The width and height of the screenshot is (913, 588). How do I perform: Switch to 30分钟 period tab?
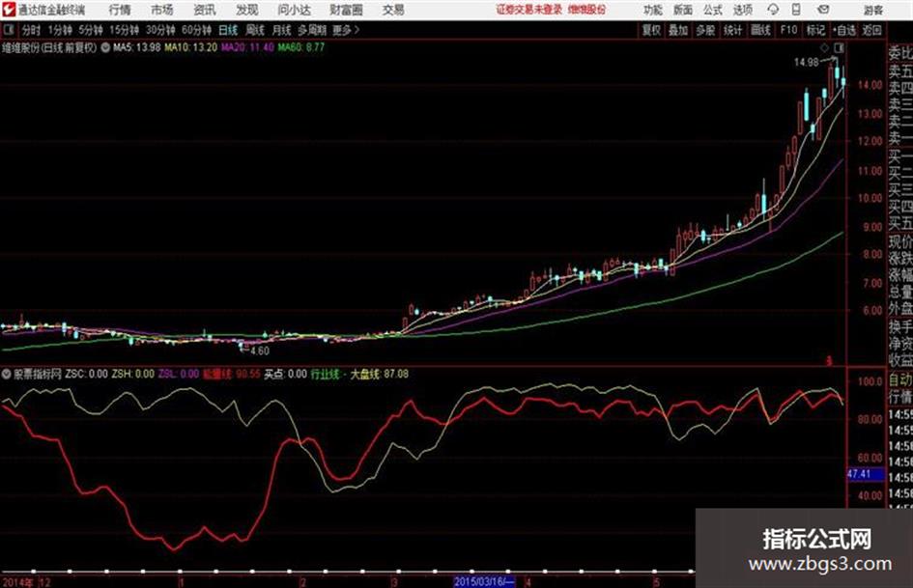160,30
